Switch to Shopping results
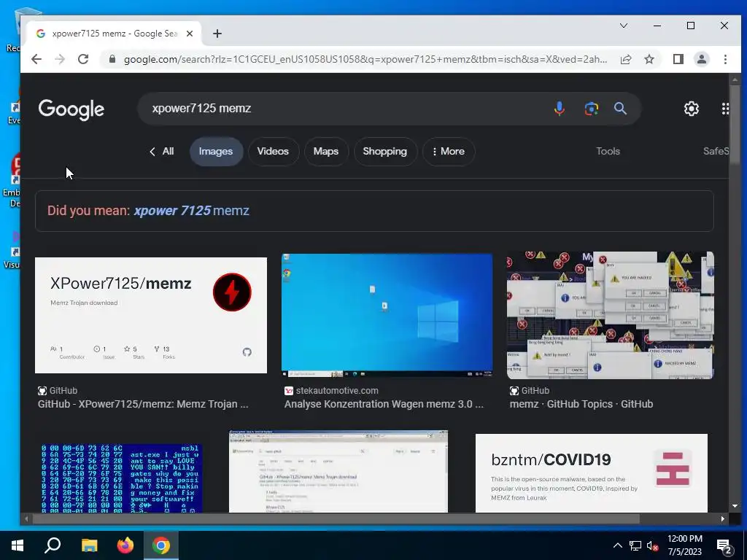Image resolution: width=747 pixels, height=560 pixels. pyautogui.click(x=385, y=152)
